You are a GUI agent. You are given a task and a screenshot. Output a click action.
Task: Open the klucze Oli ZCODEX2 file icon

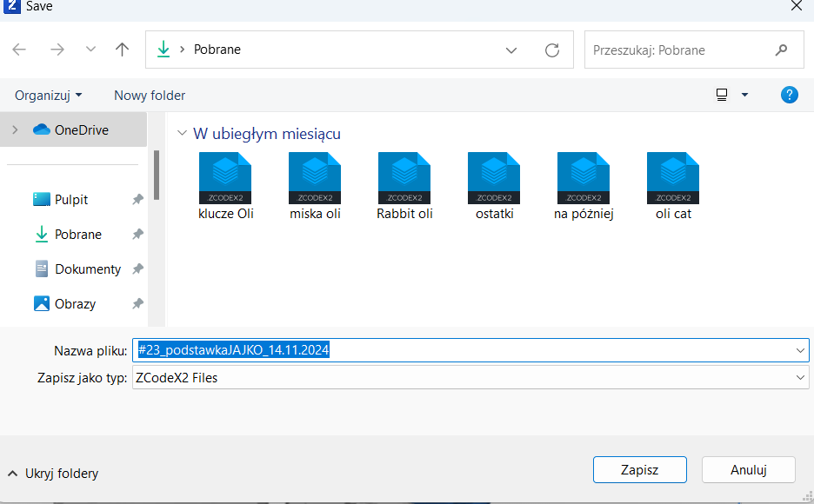point(225,178)
